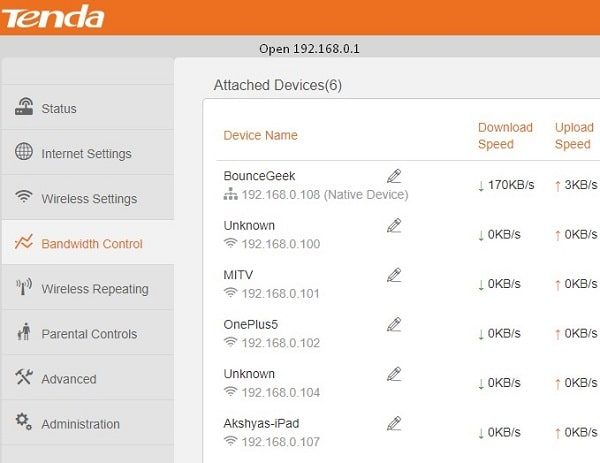Open the Status page
This screenshot has width=600, height=463.
pyautogui.click(x=58, y=108)
